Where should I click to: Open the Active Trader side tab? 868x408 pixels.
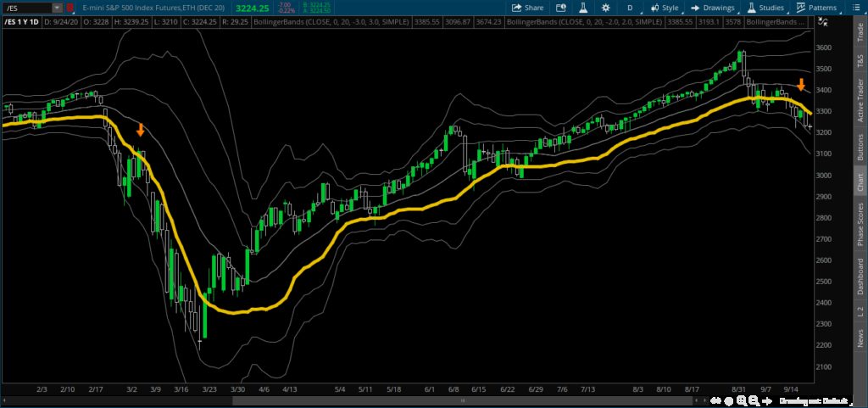click(860, 101)
